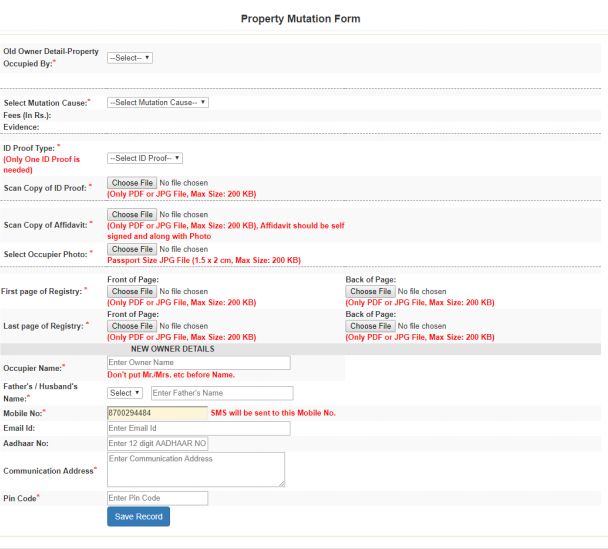Focus the 12 digit AADHAAR No field
The image size is (608, 549).
point(157,443)
